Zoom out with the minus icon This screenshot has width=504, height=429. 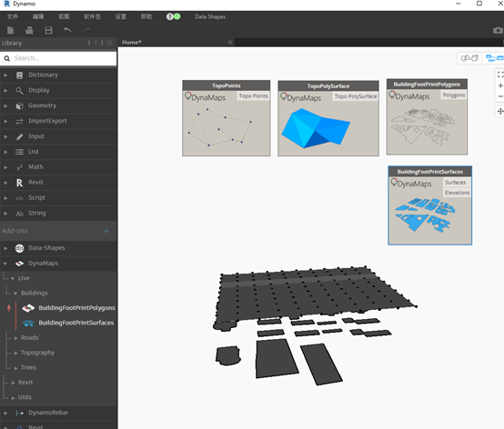[500, 96]
